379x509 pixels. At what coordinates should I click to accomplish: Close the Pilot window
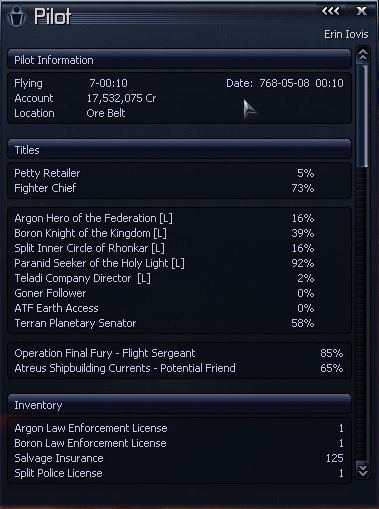tap(361, 11)
